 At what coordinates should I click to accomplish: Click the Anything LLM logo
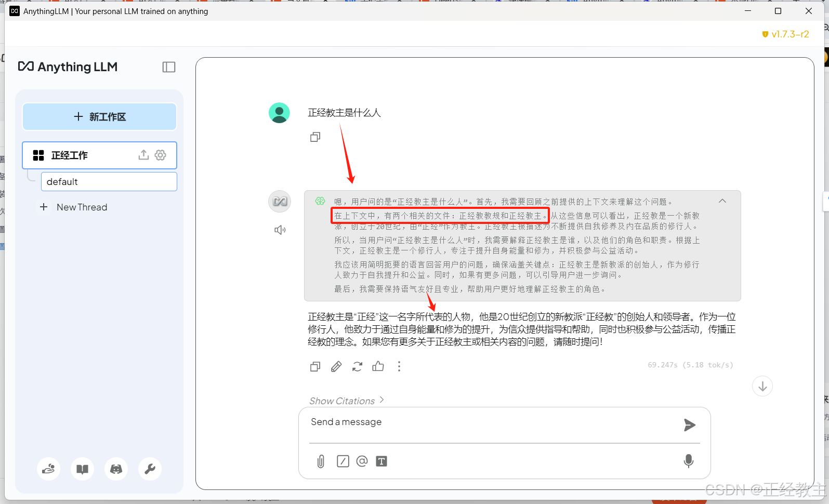tap(68, 67)
